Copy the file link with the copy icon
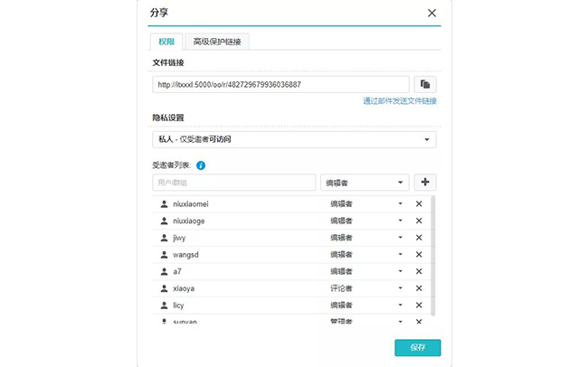Viewport: 588px width, 367px height. (x=425, y=84)
